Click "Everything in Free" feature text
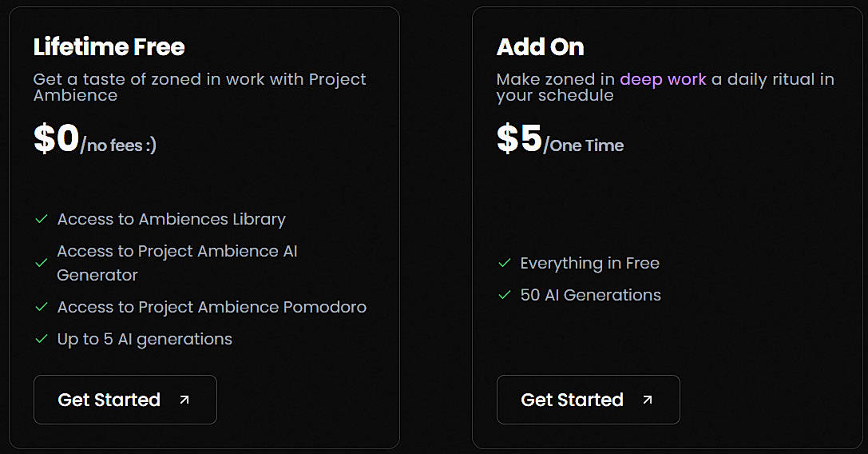The image size is (868, 454). click(x=589, y=263)
